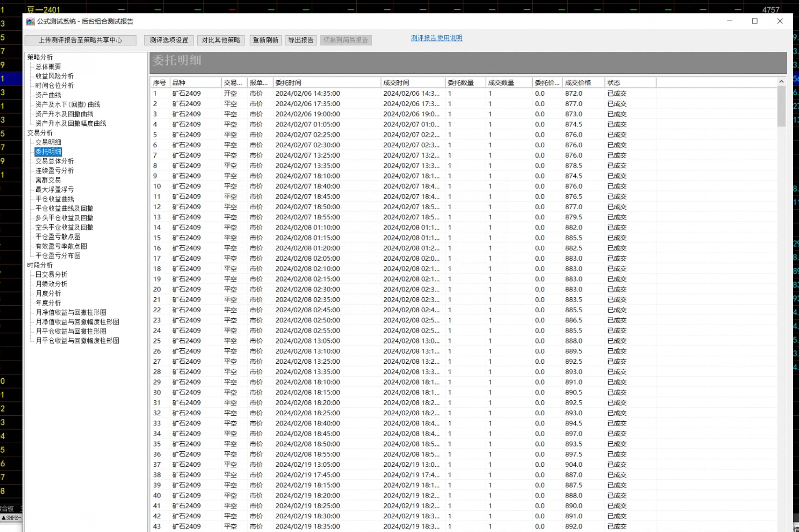Open 最大浮盈浮亏 item
The image size is (799, 532).
55,190
